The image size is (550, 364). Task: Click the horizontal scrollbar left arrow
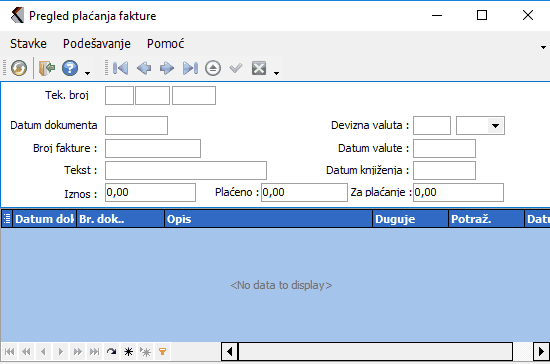pyautogui.click(x=230, y=351)
